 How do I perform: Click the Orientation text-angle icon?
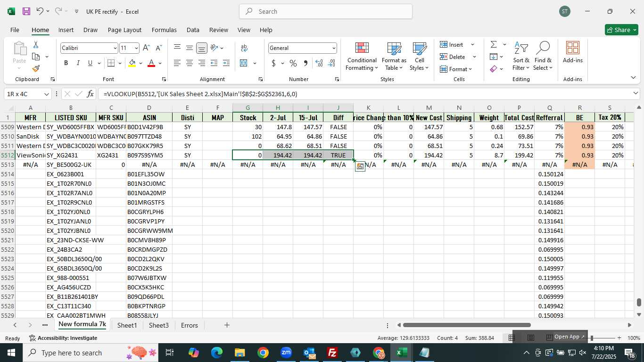click(x=214, y=48)
